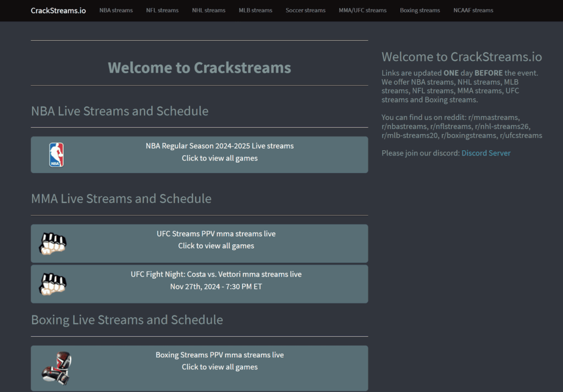Click "Nov 27th, 2024 - 7:30 PM ET" text

point(216,286)
